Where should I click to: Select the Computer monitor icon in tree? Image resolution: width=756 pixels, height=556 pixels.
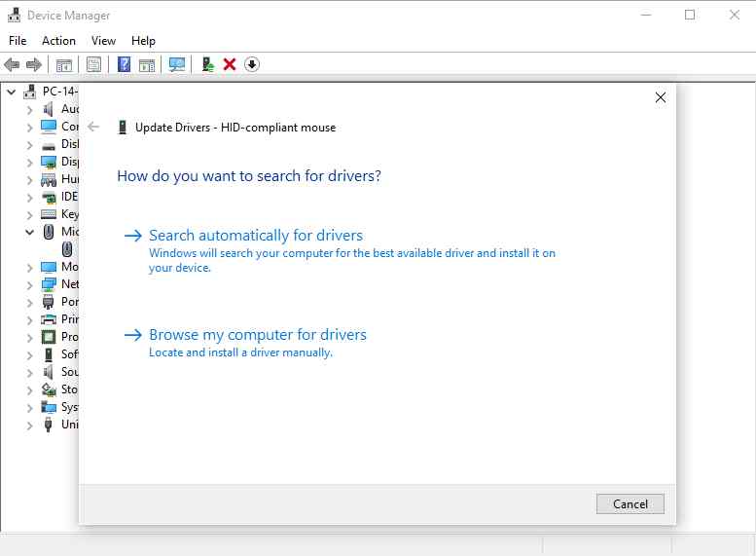point(49,127)
